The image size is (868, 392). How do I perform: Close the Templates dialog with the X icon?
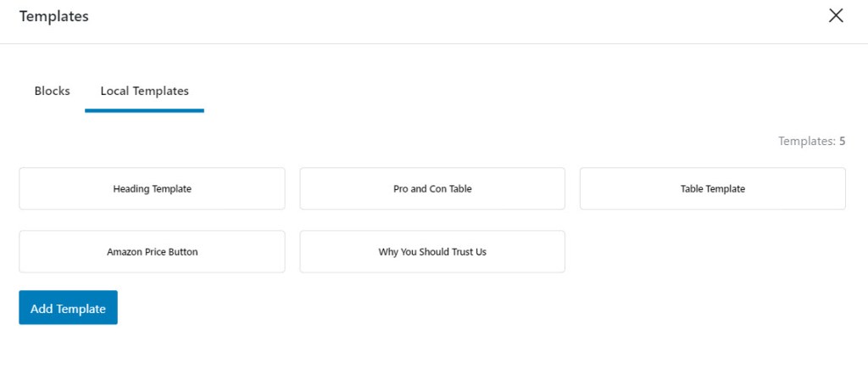point(835,15)
